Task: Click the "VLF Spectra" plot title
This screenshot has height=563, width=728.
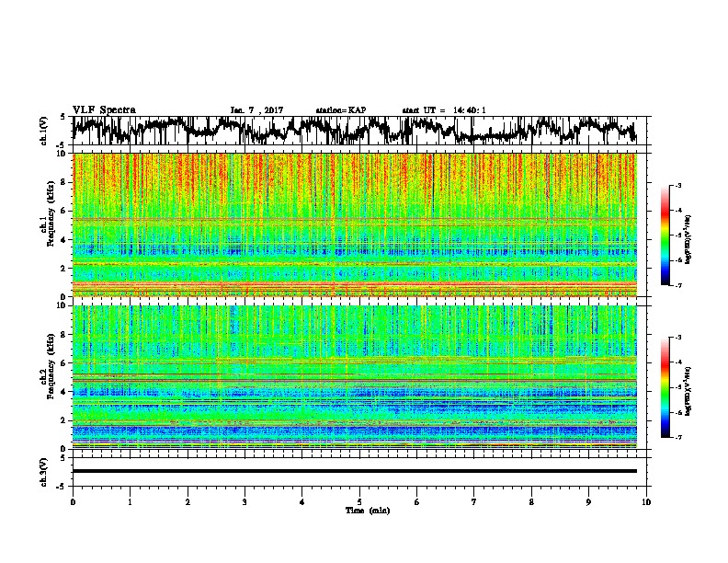Action: (104, 110)
